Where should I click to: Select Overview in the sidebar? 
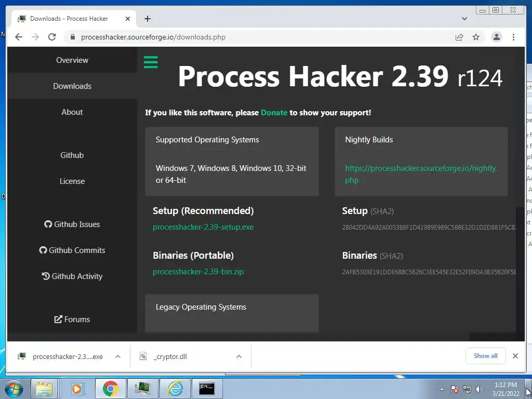72,60
